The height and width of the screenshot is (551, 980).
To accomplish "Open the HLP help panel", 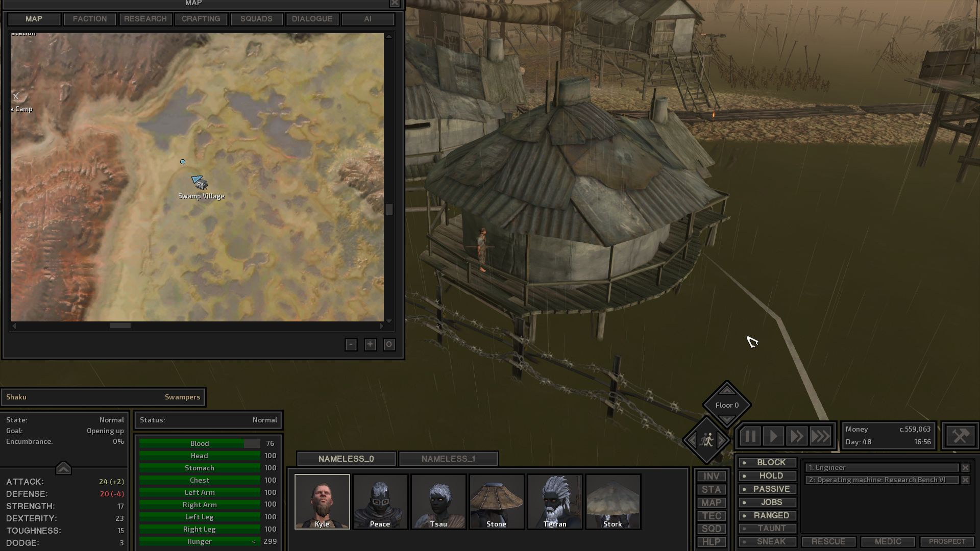I will pos(712,542).
